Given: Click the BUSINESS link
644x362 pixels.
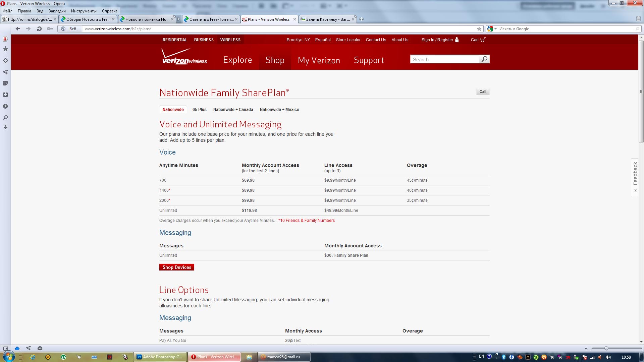Looking at the screenshot, I should point(204,40).
